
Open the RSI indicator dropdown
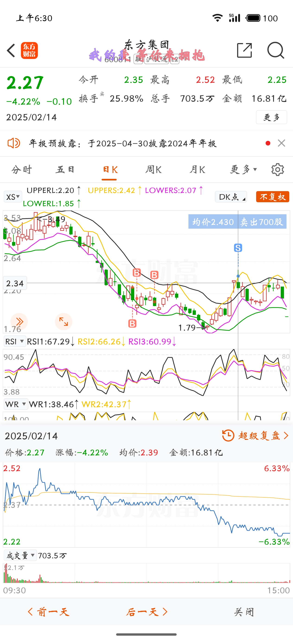[x=15, y=341]
